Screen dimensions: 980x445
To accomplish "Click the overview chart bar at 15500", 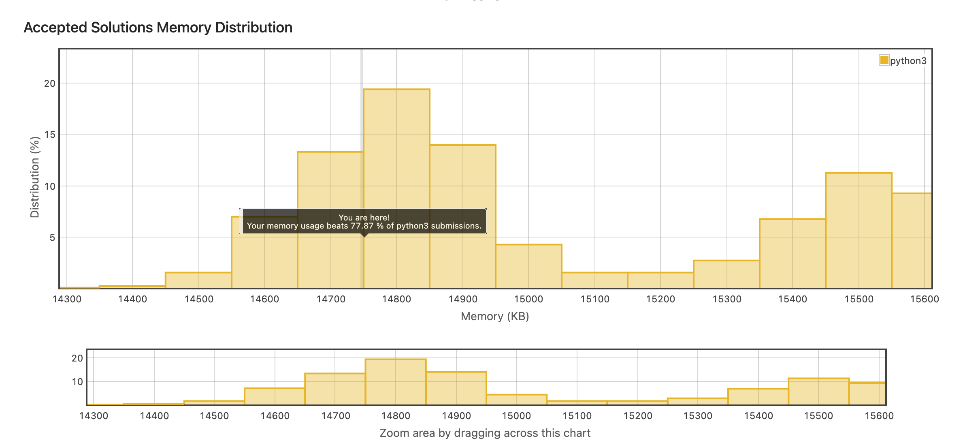I will click(818, 391).
